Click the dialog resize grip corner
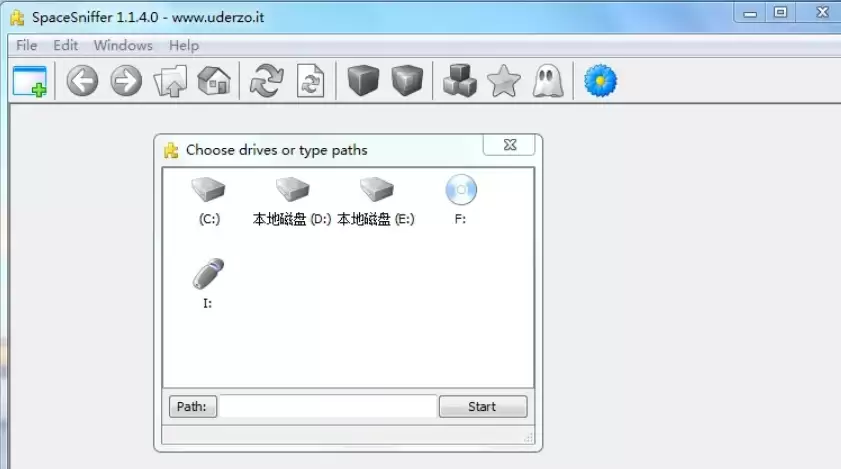The height and width of the screenshot is (469, 841). pyautogui.click(x=528, y=438)
